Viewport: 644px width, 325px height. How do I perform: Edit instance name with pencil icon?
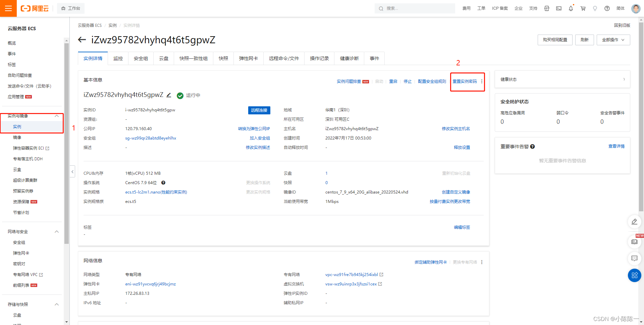[x=169, y=95]
